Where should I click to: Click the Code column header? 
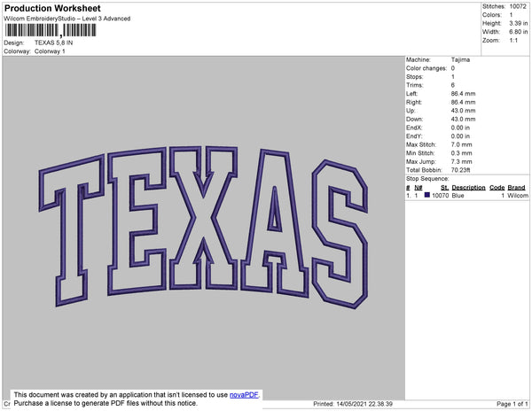click(497, 188)
